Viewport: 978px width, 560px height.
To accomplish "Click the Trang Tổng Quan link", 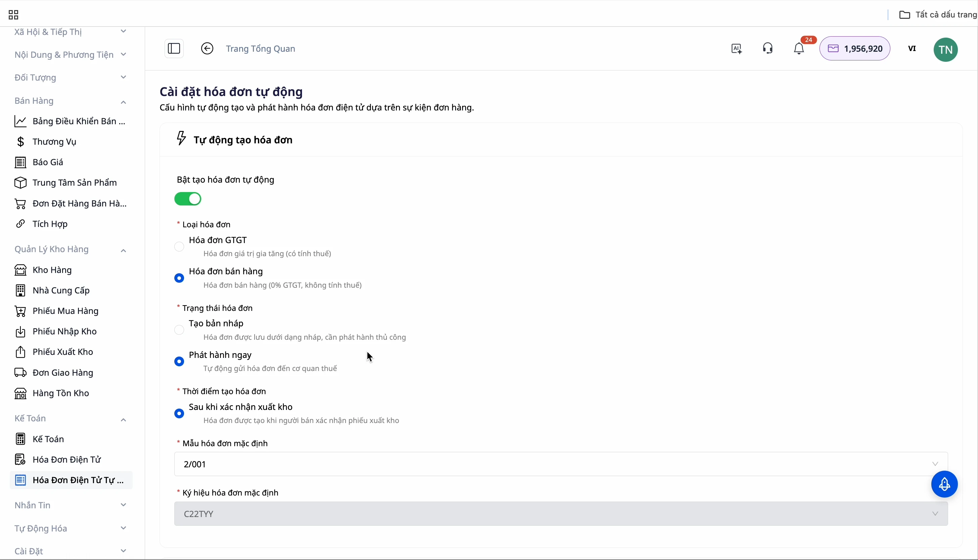I will (261, 49).
